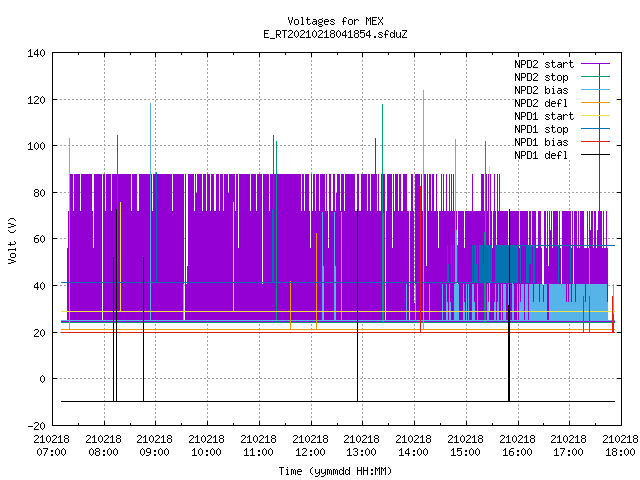Click the 'Volt (V)' y-axis label
The image size is (640, 480).
tap(13, 240)
